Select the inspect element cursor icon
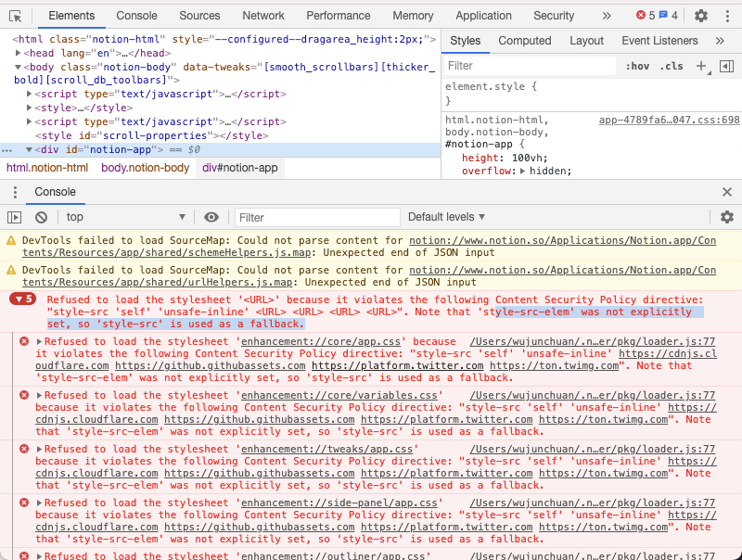 (x=15, y=16)
